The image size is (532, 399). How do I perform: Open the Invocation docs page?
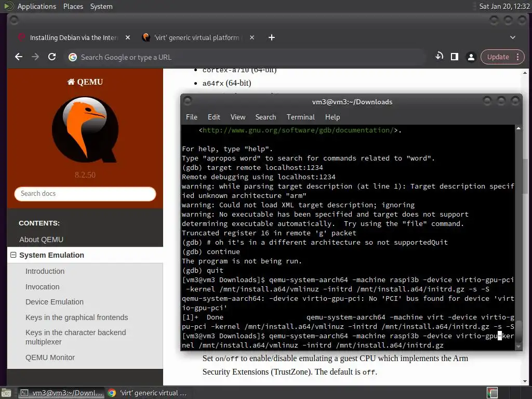point(43,287)
